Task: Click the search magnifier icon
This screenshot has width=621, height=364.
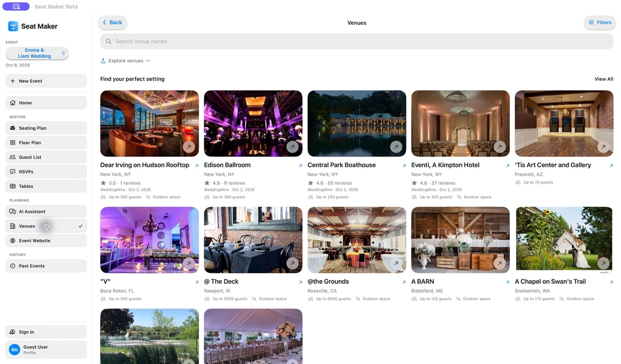Action: click(x=108, y=41)
